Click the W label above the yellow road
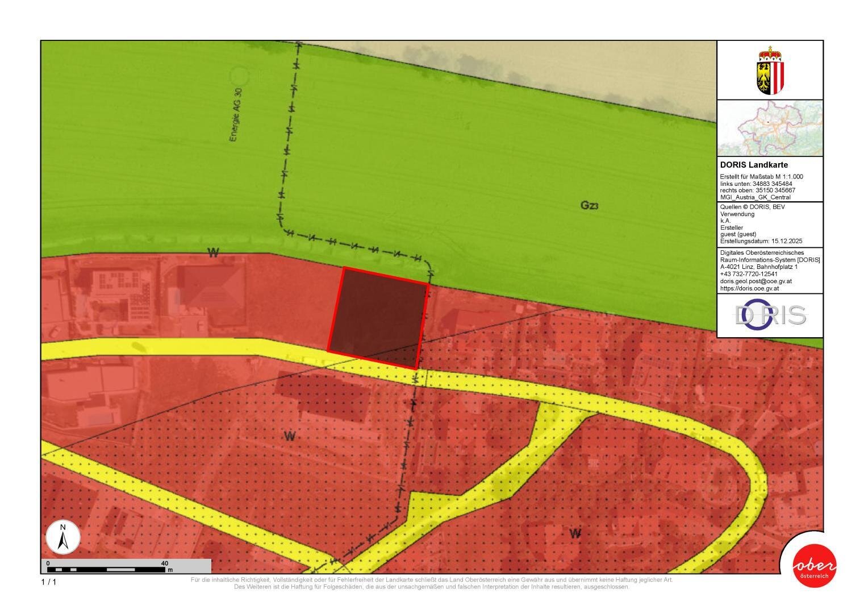Image resolution: width=868 pixels, height=614 pixels. pos(213,253)
